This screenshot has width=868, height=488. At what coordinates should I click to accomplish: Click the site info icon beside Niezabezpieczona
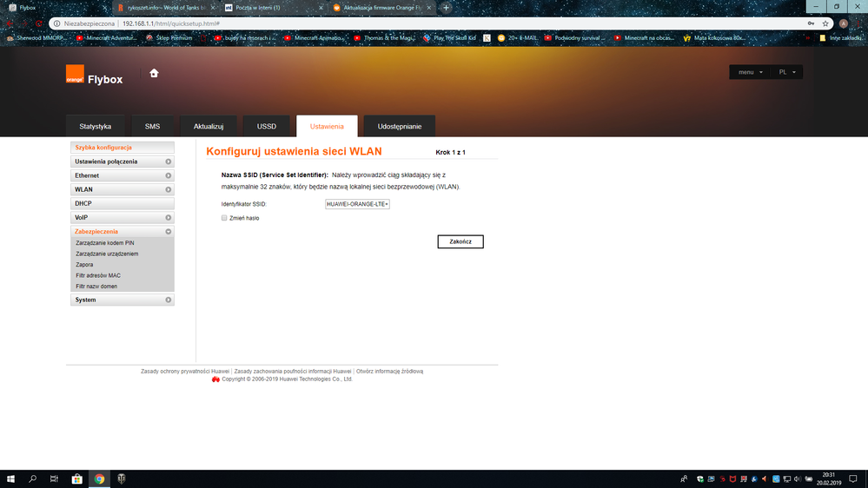57,23
